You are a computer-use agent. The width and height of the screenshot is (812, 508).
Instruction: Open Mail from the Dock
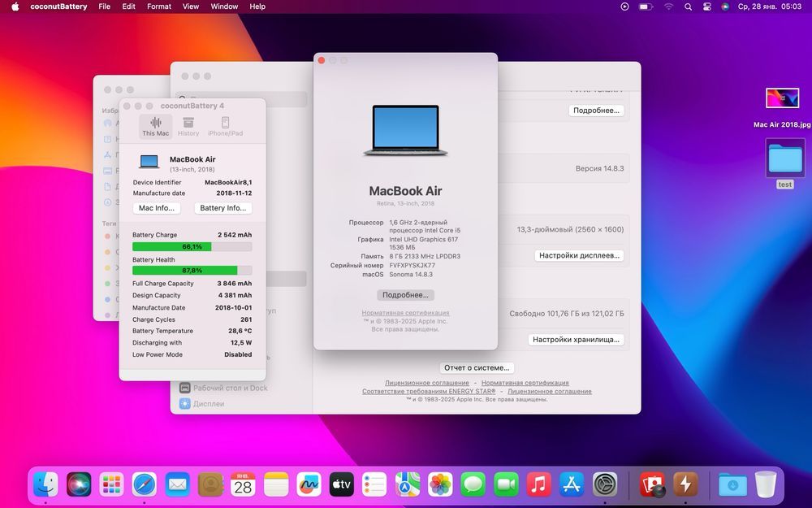point(177,484)
